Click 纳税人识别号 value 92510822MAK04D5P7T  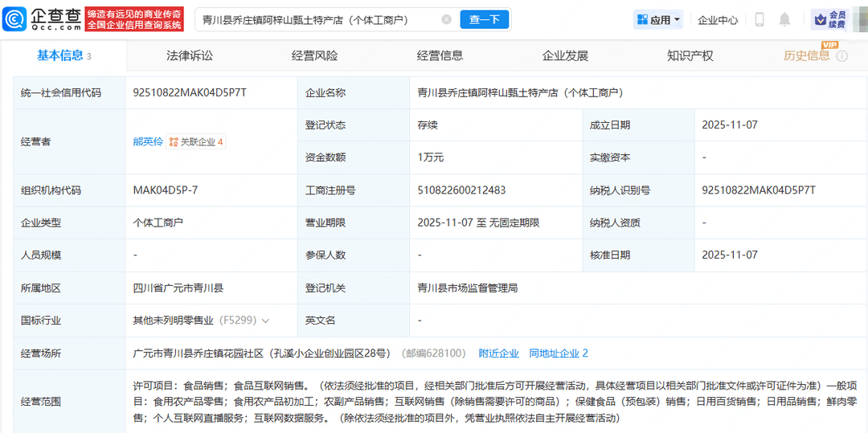pyautogui.click(x=759, y=190)
